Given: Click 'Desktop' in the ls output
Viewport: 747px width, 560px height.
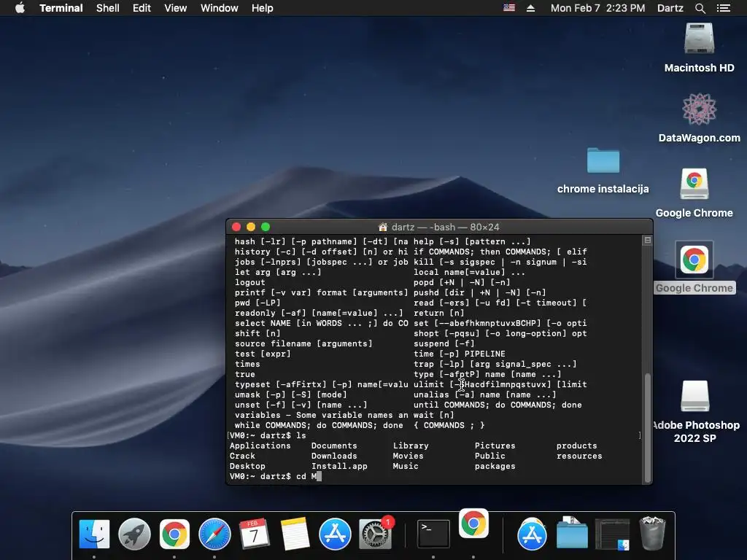Looking at the screenshot, I should pos(247,466).
